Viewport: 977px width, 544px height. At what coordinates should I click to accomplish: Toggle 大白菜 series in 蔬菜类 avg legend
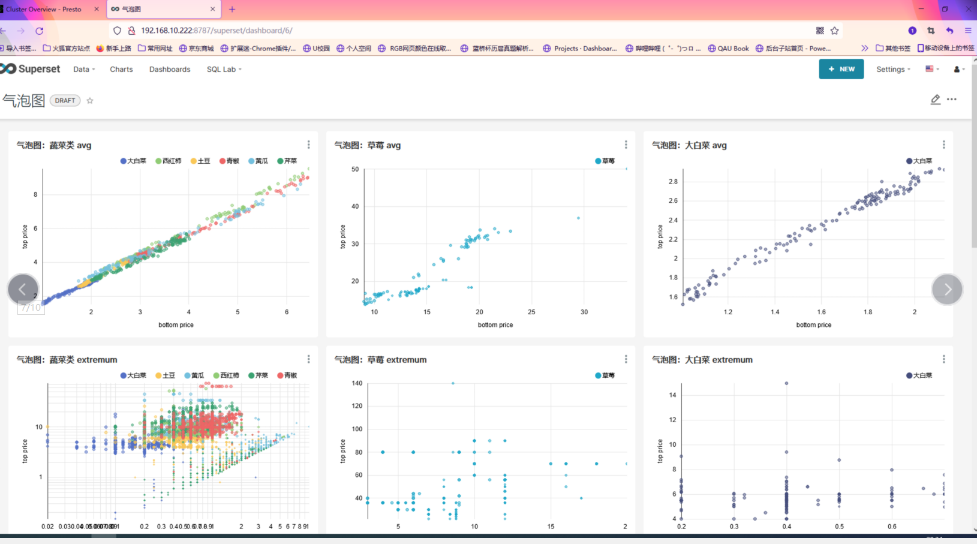pos(133,161)
